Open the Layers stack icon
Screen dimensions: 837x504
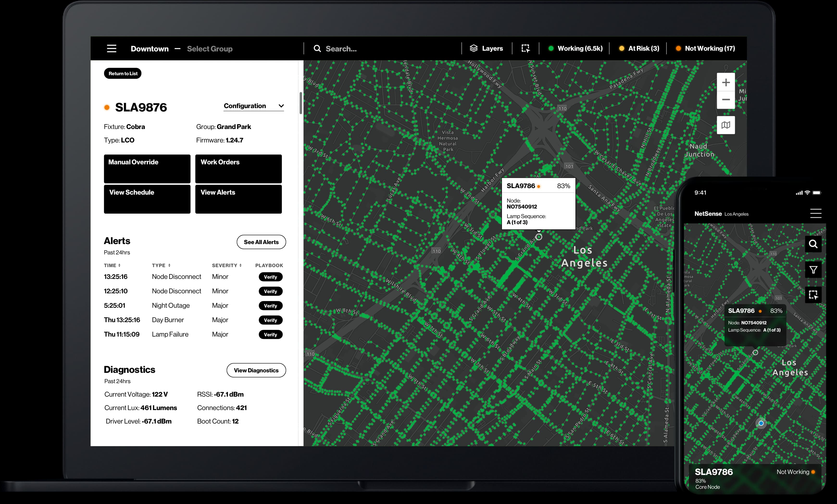click(x=474, y=48)
